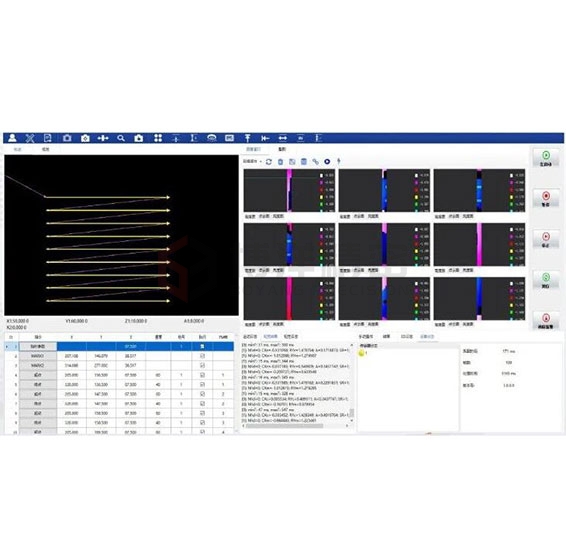Image resolution: width=566 pixels, height=538 pixels.
Task: Expand the selected first row arrow in table
Action: pyautogui.click(x=7, y=347)
